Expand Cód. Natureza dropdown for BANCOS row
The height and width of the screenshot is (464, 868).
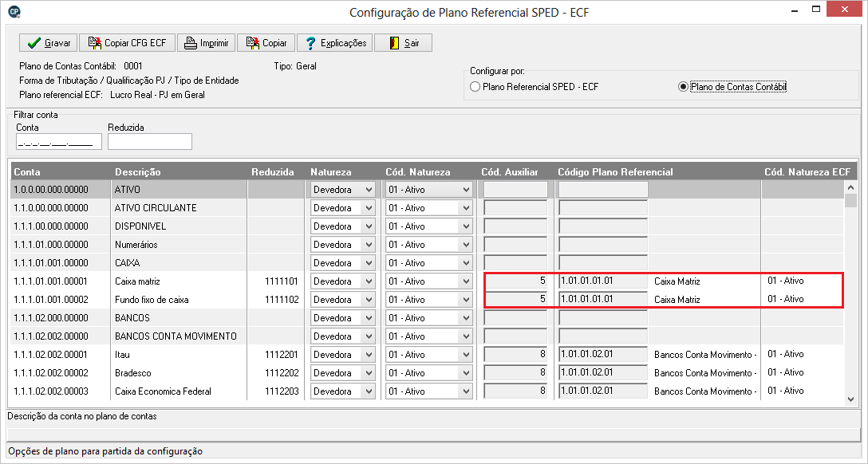point(466,318)
